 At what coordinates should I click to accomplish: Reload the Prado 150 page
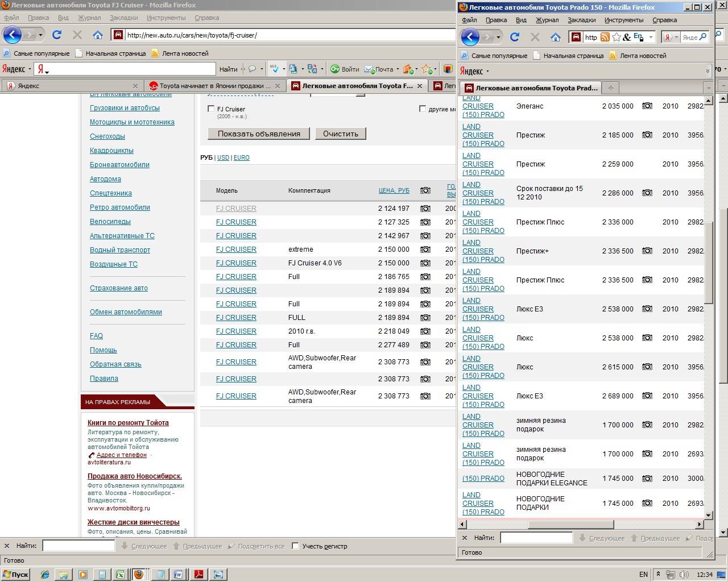click(514, 37)
